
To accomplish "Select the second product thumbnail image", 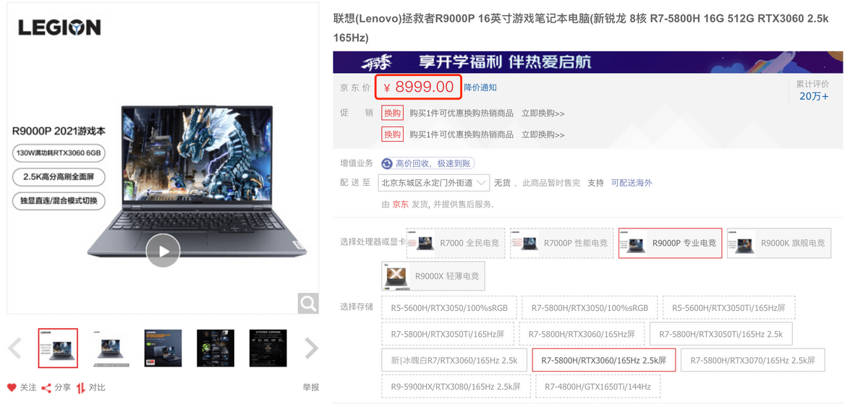I will (110, 348).
